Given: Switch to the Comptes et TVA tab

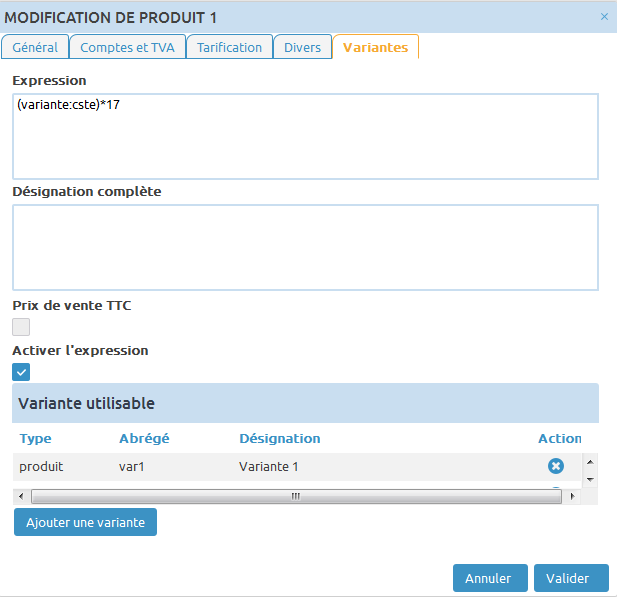Looking at the screenshot, I should pos(127,47).
